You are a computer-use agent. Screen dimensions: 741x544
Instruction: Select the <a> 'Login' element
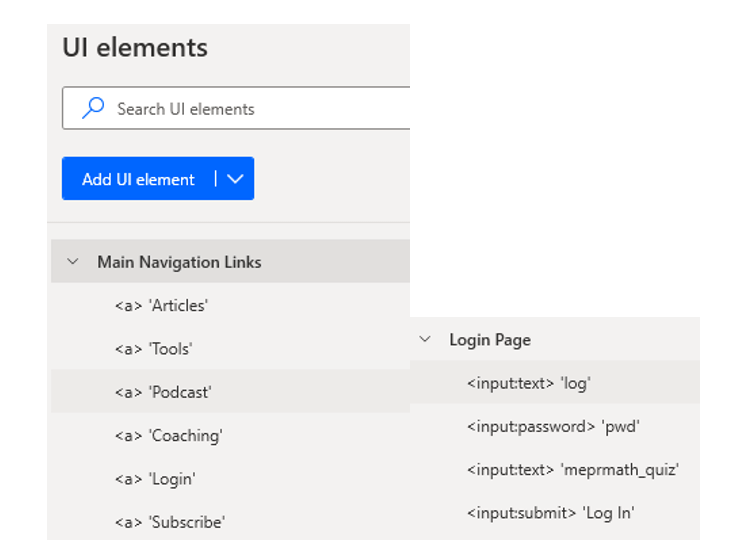click(x=155, y=479)
